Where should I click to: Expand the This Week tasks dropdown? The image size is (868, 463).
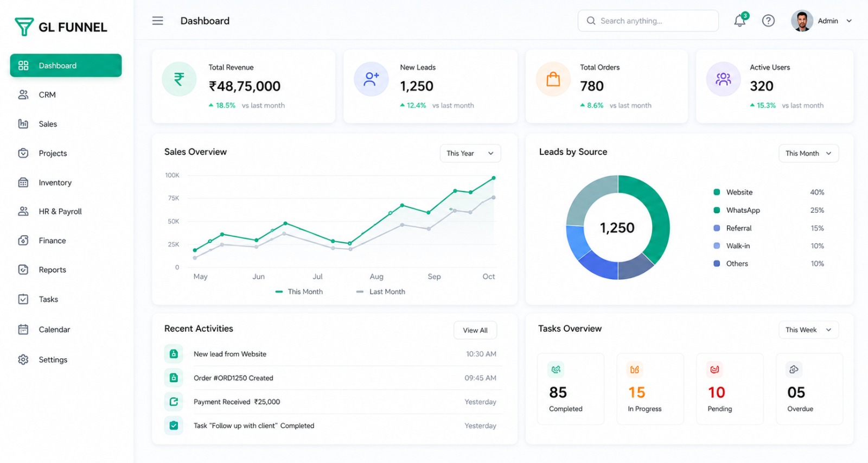pyautogui.click(x=808, y=330)
